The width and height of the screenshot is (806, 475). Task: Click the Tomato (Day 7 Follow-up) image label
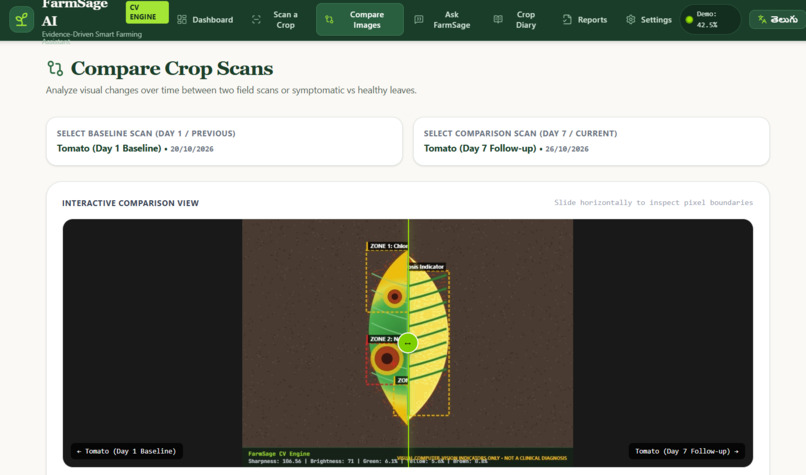coord(687,451)
